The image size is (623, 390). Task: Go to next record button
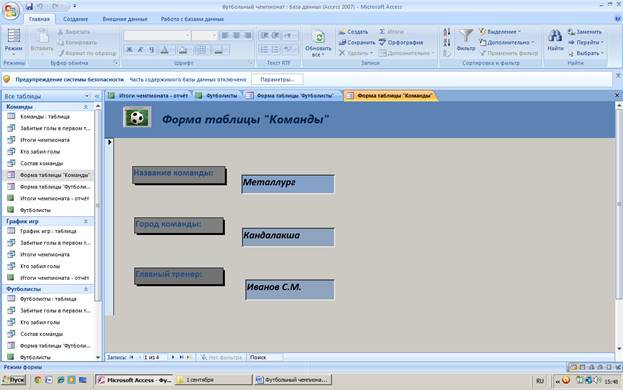tap(173, 357)
